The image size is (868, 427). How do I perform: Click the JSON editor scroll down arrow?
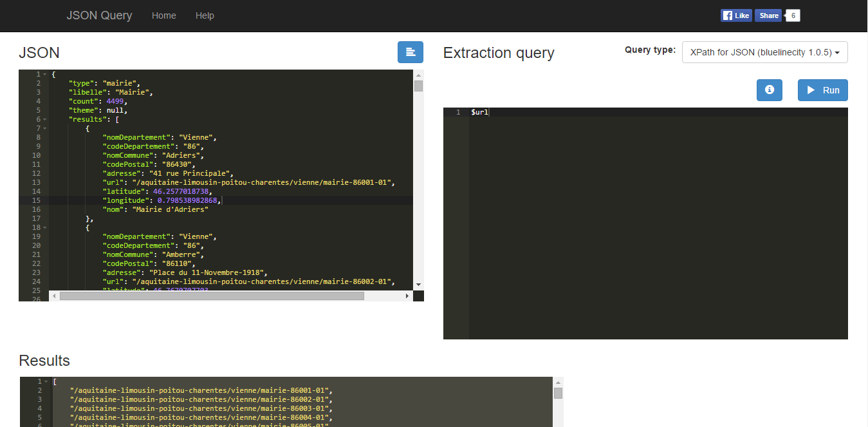[418, 284]
